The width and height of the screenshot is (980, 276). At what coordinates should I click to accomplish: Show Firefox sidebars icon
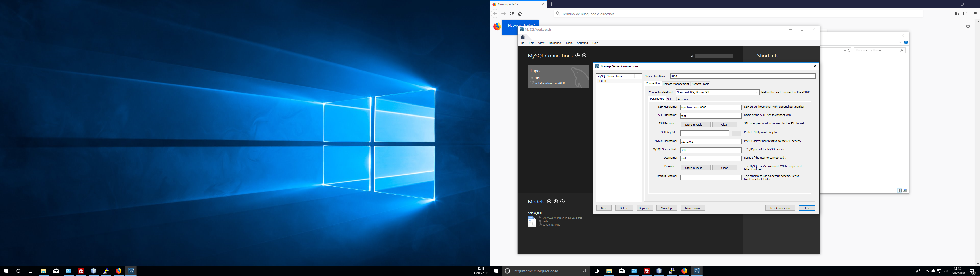(x=965, y=14)
